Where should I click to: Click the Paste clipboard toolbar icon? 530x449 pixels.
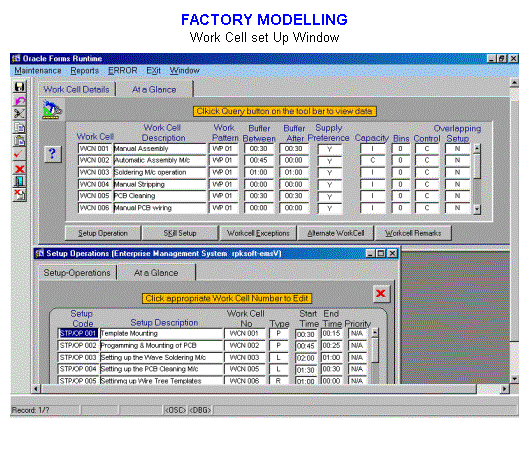point(20,141)
